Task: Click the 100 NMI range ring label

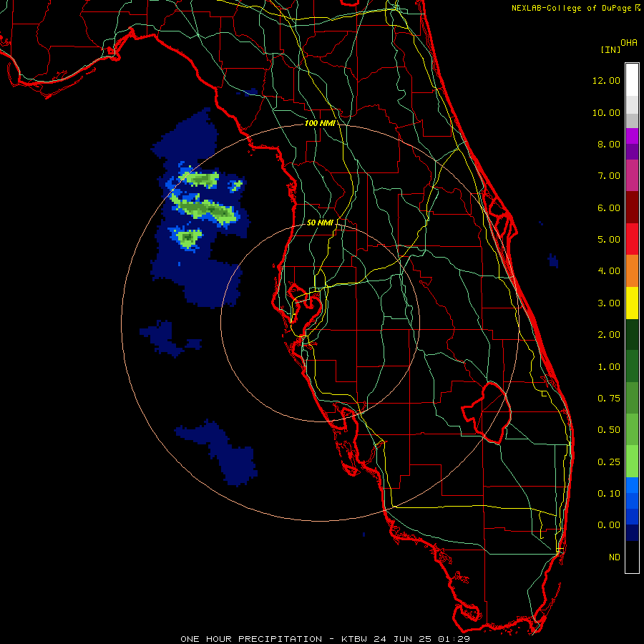Action: pyautogui.click(x=320, y=123)
